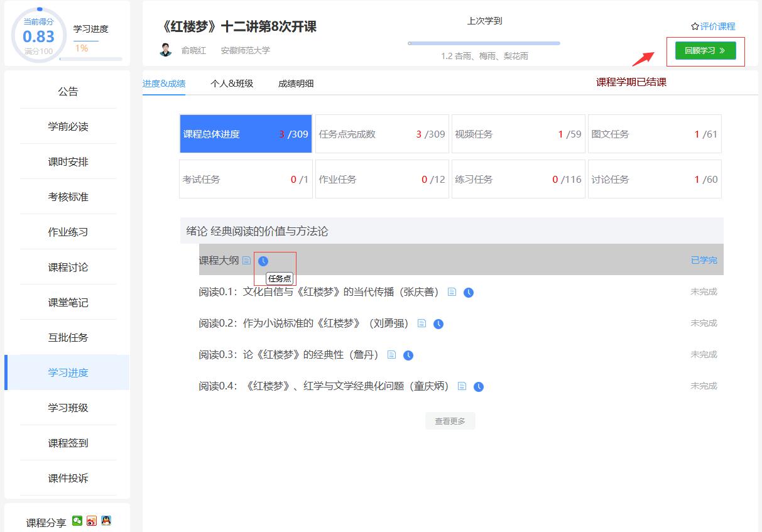Open 阅读0.4 红学与文学经典化 reading
This screenshot has height=532, width=762.
[324, 386]
